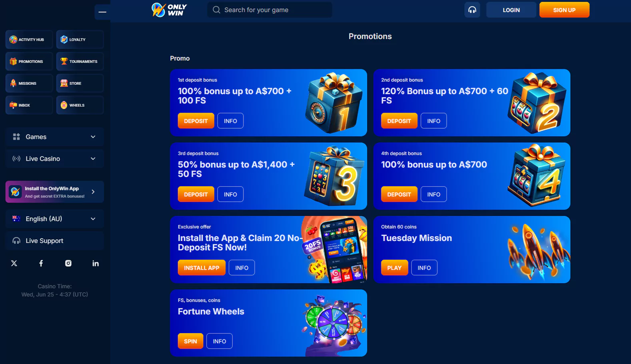This screenshot has width=631, height=364.
Task: Expand the Games menu
Action: point(55,137)
